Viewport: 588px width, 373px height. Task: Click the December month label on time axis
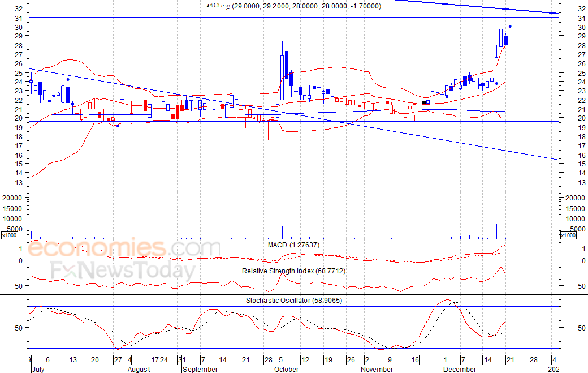[x=460, y=369]
